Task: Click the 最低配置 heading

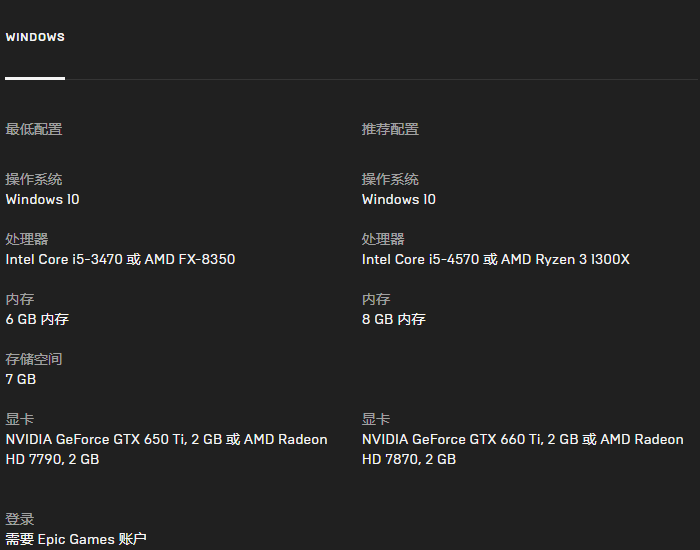Action: [34, 129]
